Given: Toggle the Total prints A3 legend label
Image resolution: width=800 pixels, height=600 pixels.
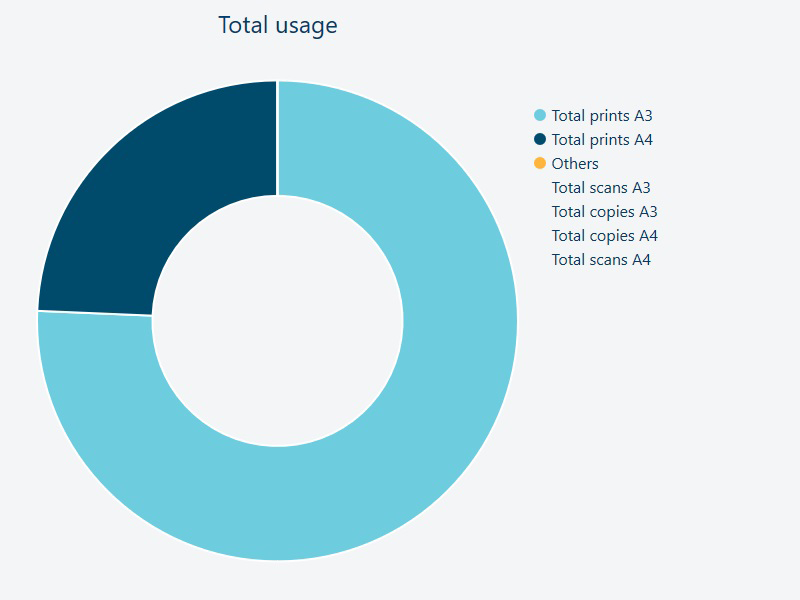Looking at the screenshot, I should pos(601,116).
